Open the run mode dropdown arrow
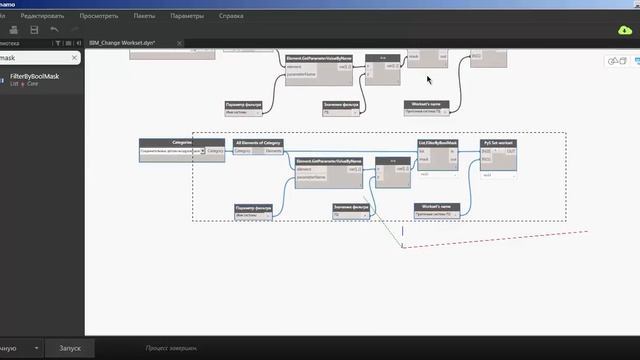Image resolution: width=640 pixels, height=360 pixels. coord(36,348)
